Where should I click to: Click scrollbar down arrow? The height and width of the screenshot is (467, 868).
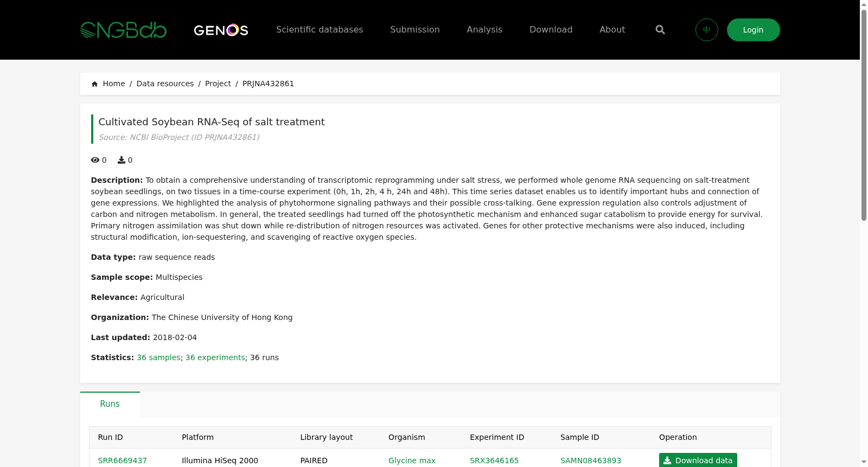864,462
